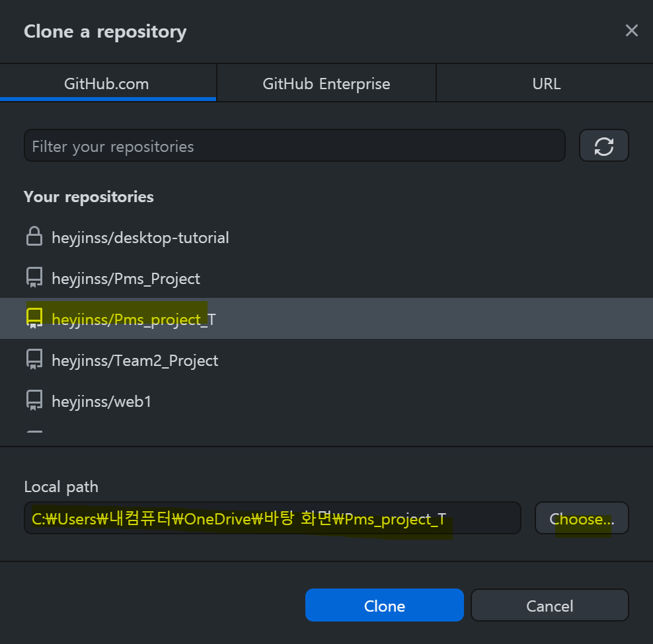Switch to the GitHub.com tab
The width and height of the screenshot is (653, 644).
pos(108,83)
